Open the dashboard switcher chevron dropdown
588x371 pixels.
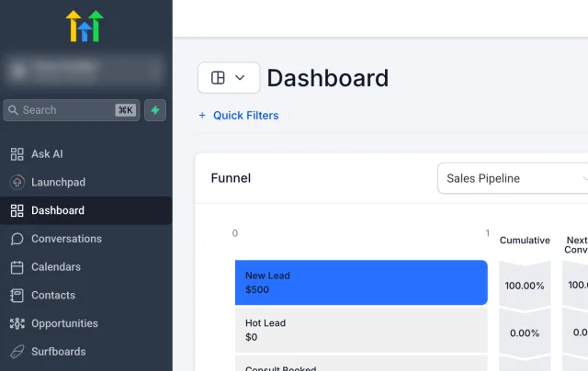pyautogui.click(x=240, y=77)
